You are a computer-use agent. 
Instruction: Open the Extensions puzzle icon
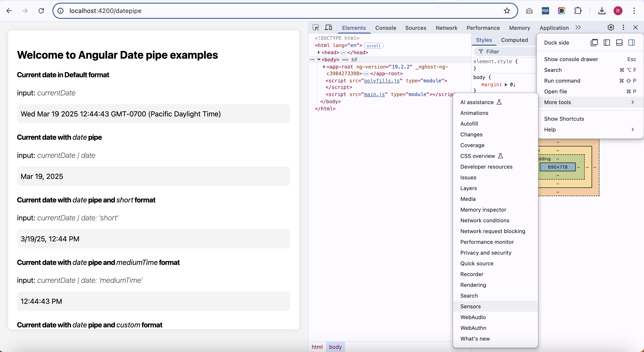coord(578,11)
